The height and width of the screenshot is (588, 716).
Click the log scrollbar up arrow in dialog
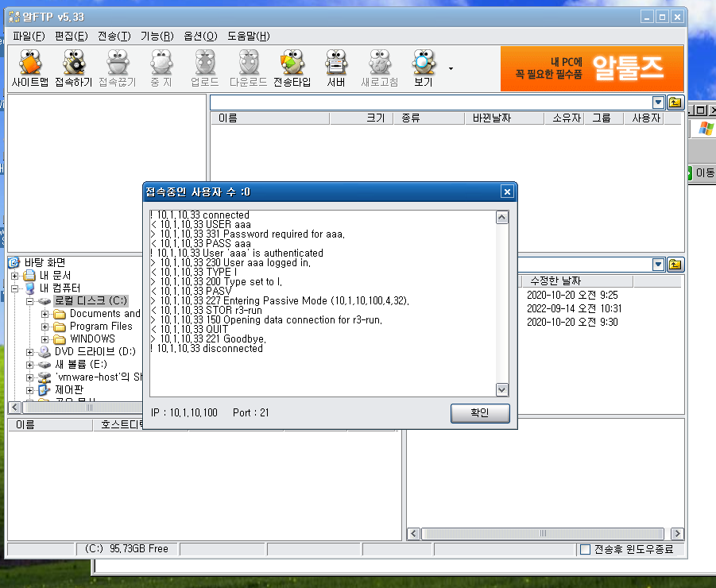click(502, 218)
